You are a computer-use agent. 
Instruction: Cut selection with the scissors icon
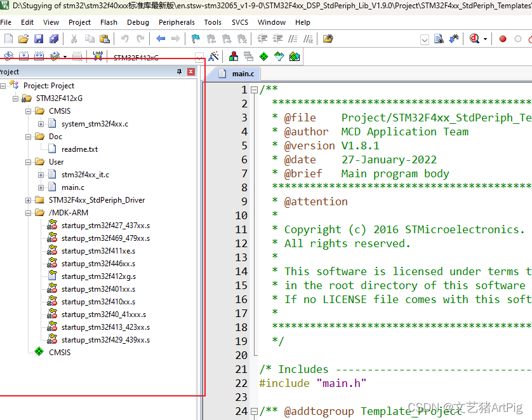[74, 39]
